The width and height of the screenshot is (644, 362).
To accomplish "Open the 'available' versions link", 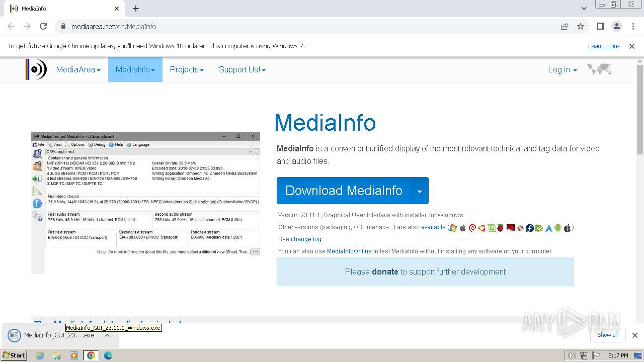I will click(x=433, y=227).
